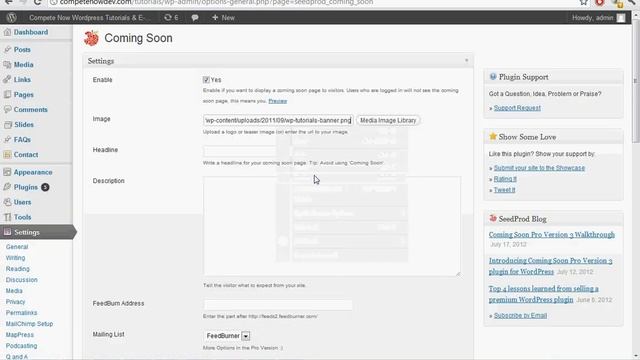The width and height of the screenshot is (640, 360).
Task: Go to Writing settings submenu
Action: [x=15, y=258]
